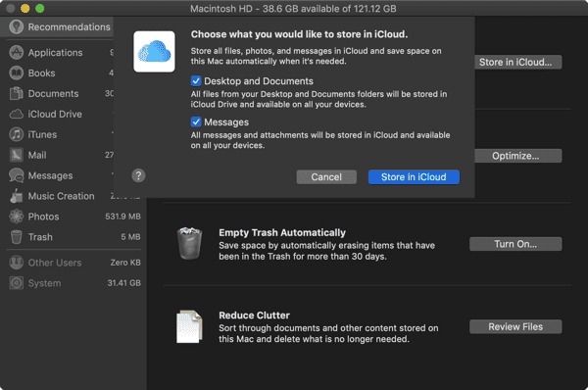The width and height of the screenshot is (588, 390).
Task: Click the iCloud Drive cloud icon
Action: coord(16,114)
